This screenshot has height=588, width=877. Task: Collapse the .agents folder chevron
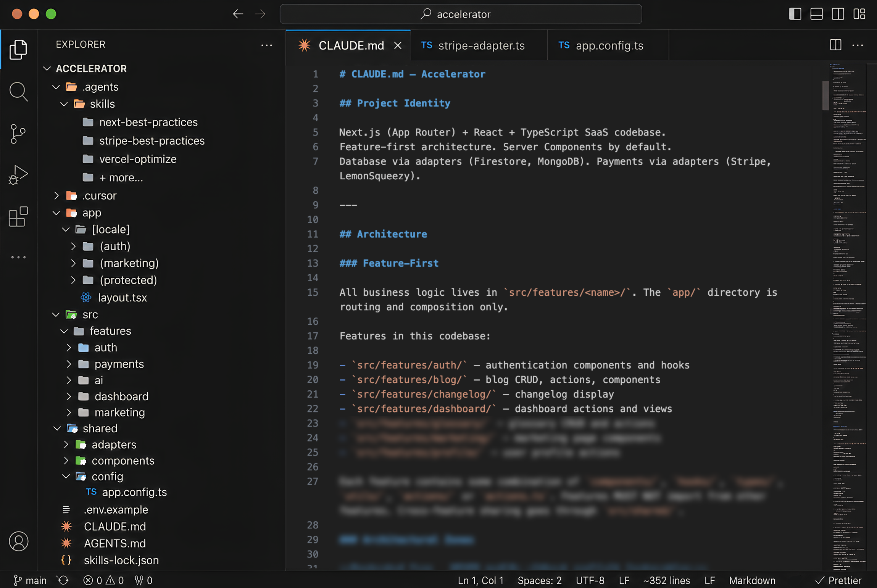[56, 87]
